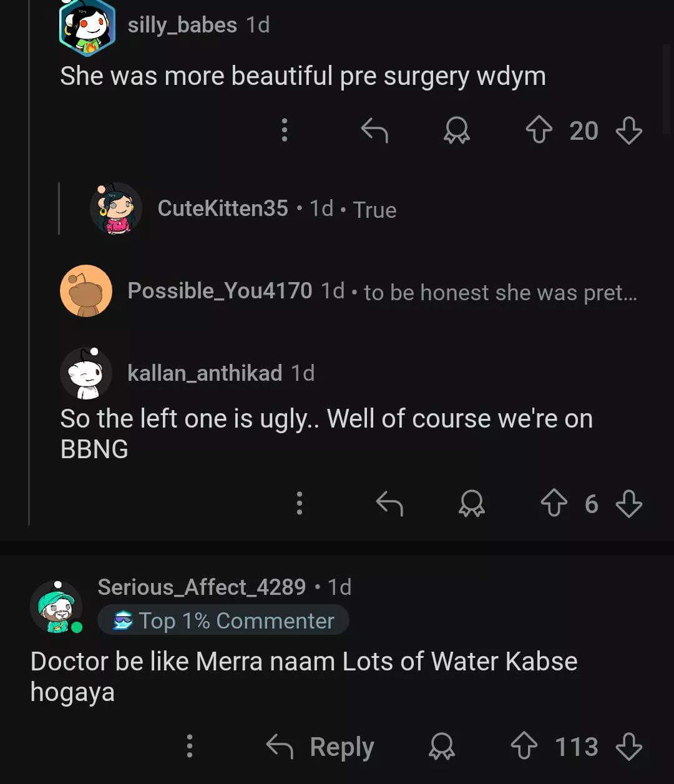
Task: Downvote kallan_anthikad's comment
Action: (x=628, y=504)
